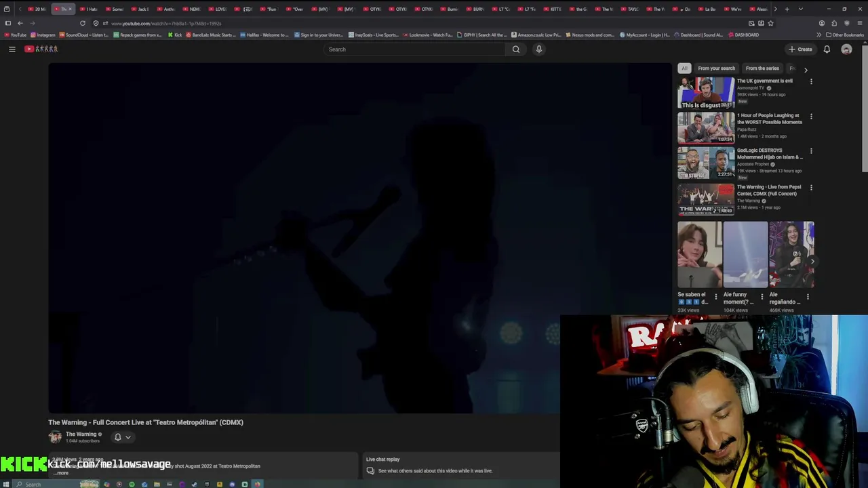Switch to the KITTIE browser tab

(x=553, y=9)
